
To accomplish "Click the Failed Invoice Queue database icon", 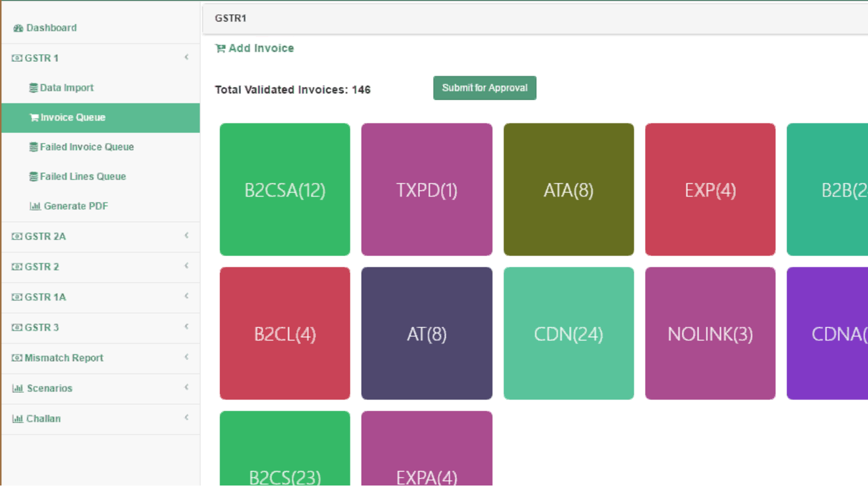I will 33,147.
